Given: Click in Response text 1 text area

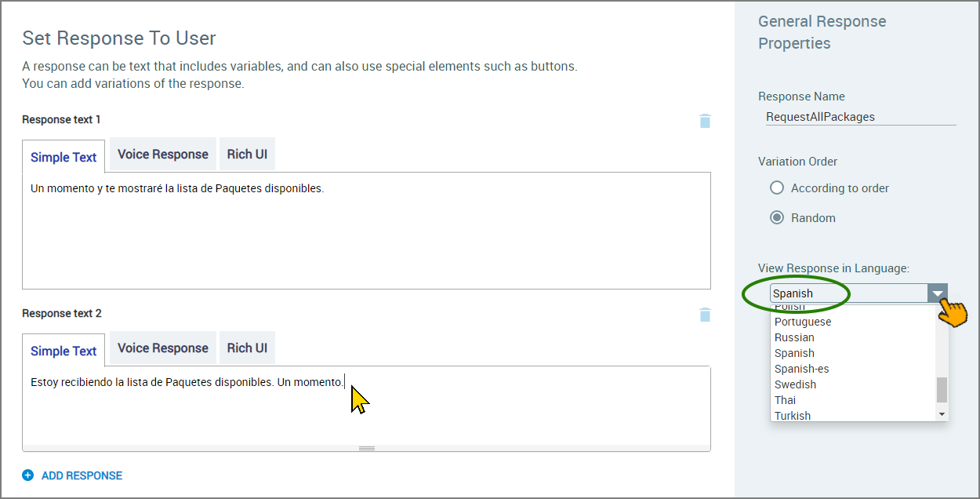Looking at the screenshot, I should tap(366, 231).
